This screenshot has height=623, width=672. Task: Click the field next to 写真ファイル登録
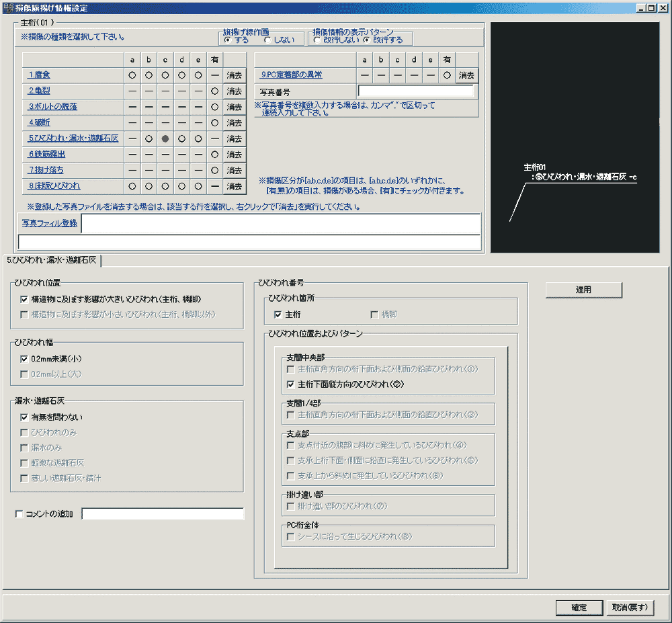point(281,224)
